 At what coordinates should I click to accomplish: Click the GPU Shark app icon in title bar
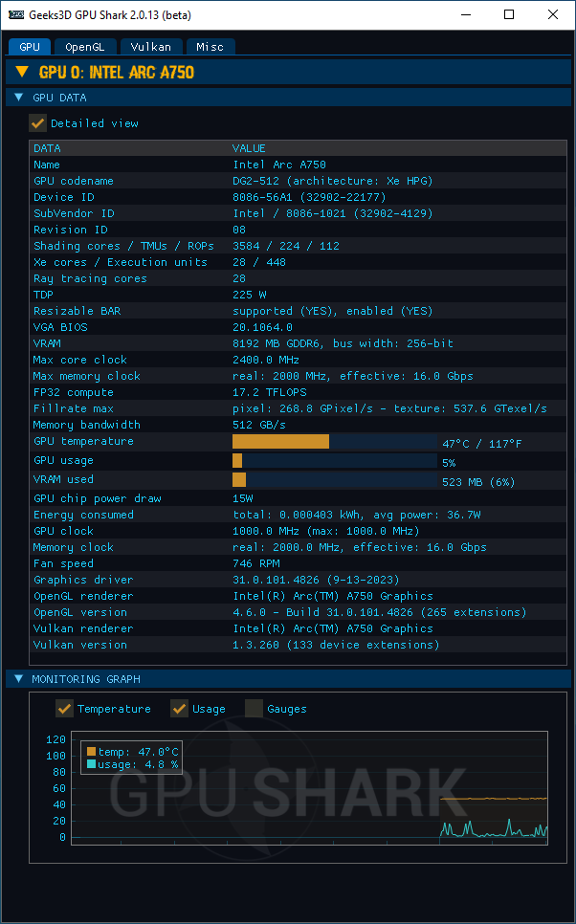pyautogui.click(x=16, y=14)
